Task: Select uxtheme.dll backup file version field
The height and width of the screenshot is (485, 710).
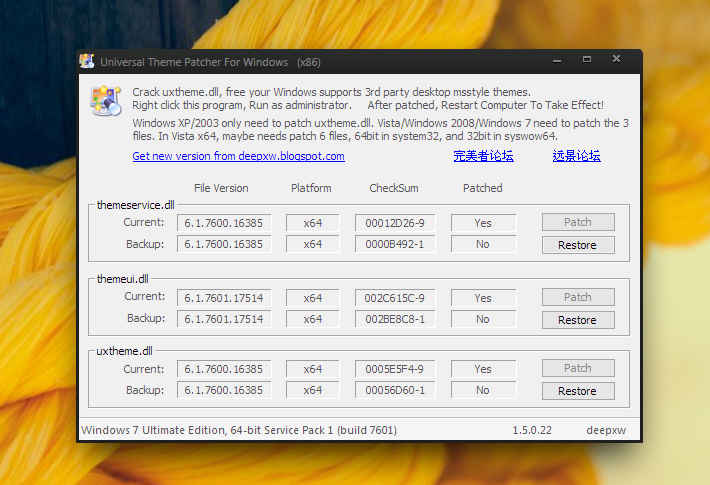Action: (224, 390)
